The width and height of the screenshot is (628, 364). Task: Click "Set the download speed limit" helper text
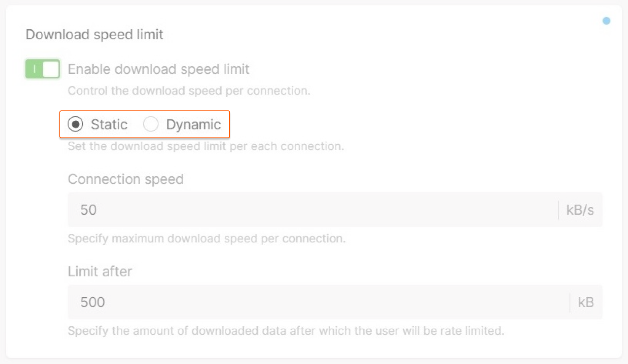pyautogui.click(x=206, y=146)
